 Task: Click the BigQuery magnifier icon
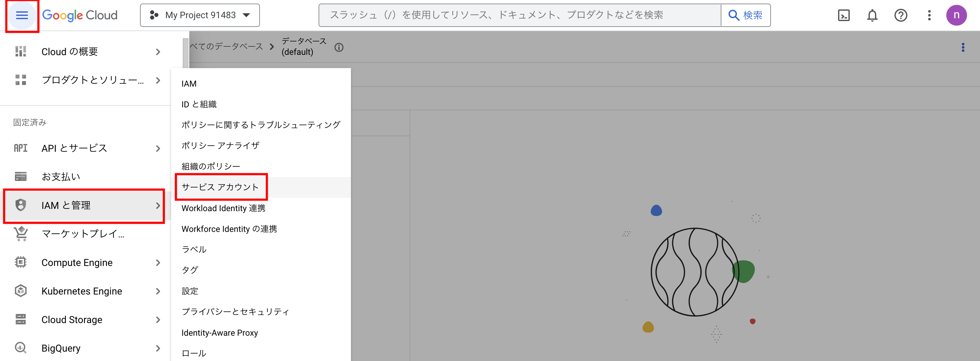pyautogui.click(x=20, y=348)
